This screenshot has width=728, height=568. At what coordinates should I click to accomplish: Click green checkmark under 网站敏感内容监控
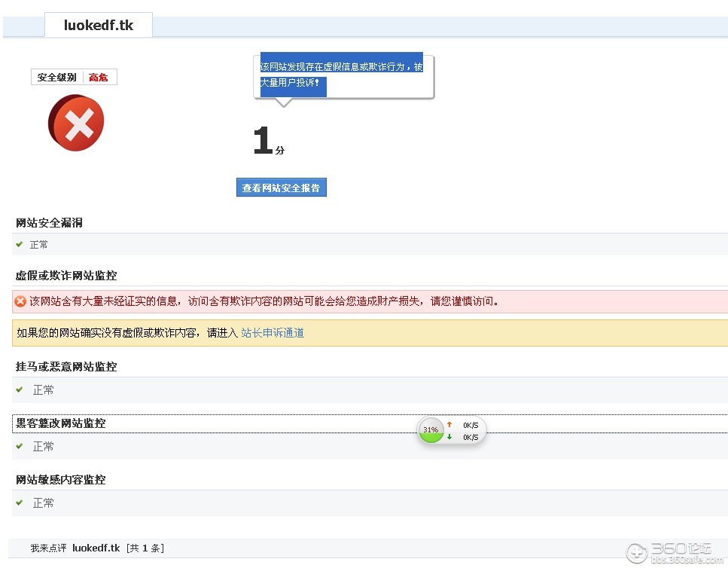19,502
